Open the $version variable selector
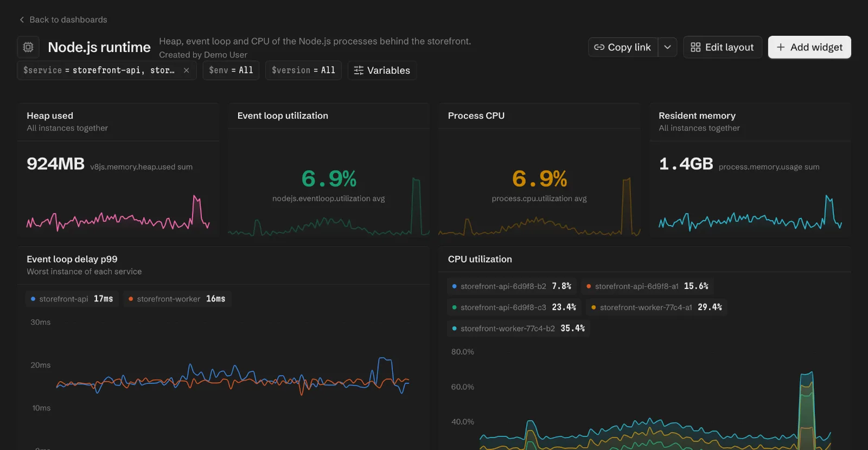Image resolution: width=868 pixels, height=450 pixels. 303,70
